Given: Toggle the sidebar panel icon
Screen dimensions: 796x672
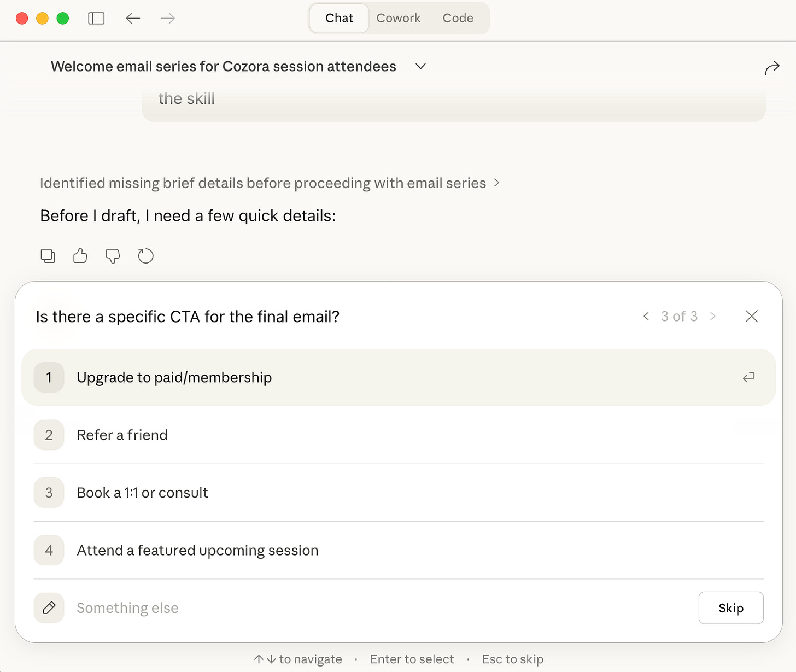Looking at the screenshot, I should tap(96, 19).
